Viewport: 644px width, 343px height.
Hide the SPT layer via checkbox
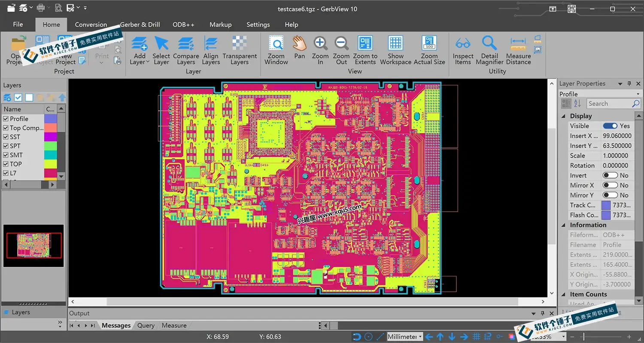[6, 146]
